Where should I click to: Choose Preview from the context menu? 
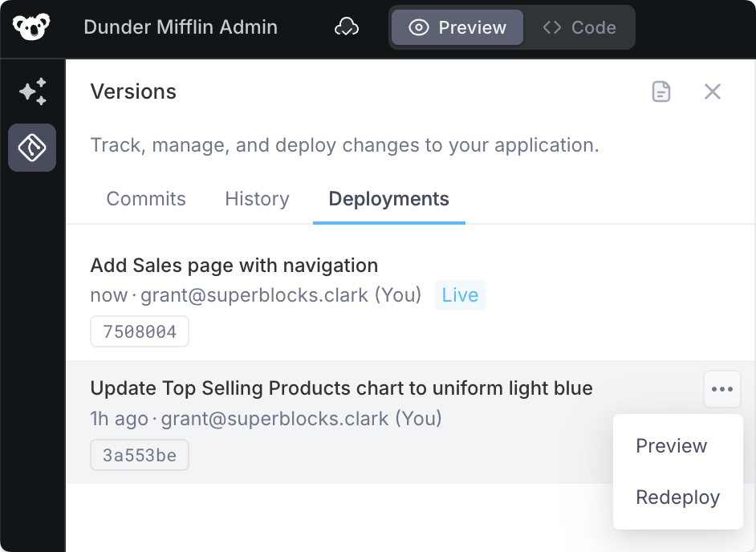[671, 446]
